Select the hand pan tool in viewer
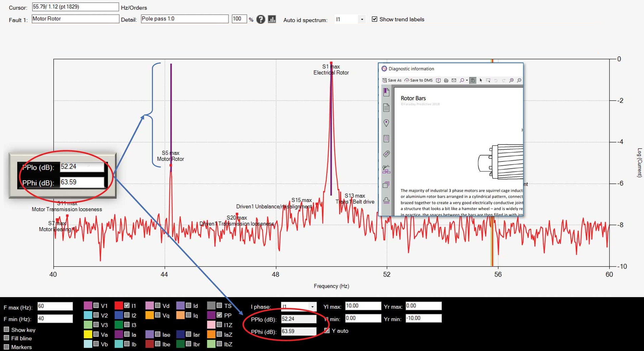Viewport: 644px width, 351px height. (473, 80)
